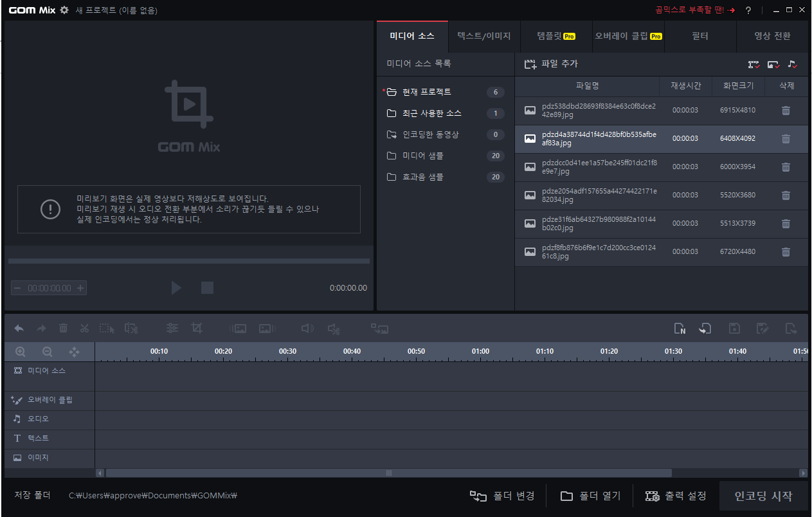Open the 템플릿 Pro tab
The width and height of the screenshot is (812, 517).
point(556,37)
